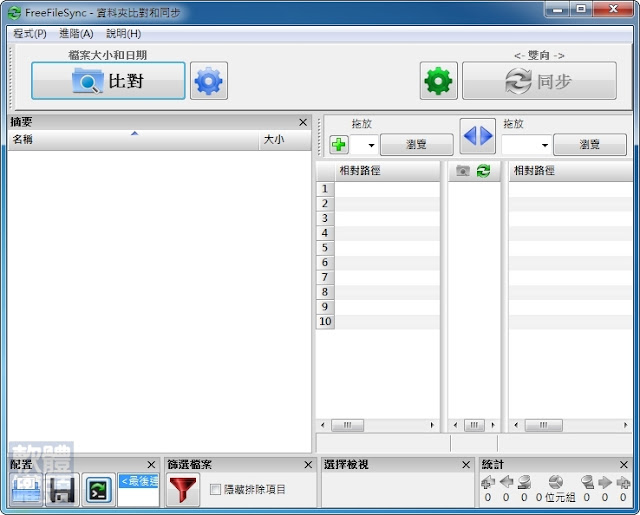Expand left folder path dropdown
Viewport: 640px width, 515px height.
[371, 145]
